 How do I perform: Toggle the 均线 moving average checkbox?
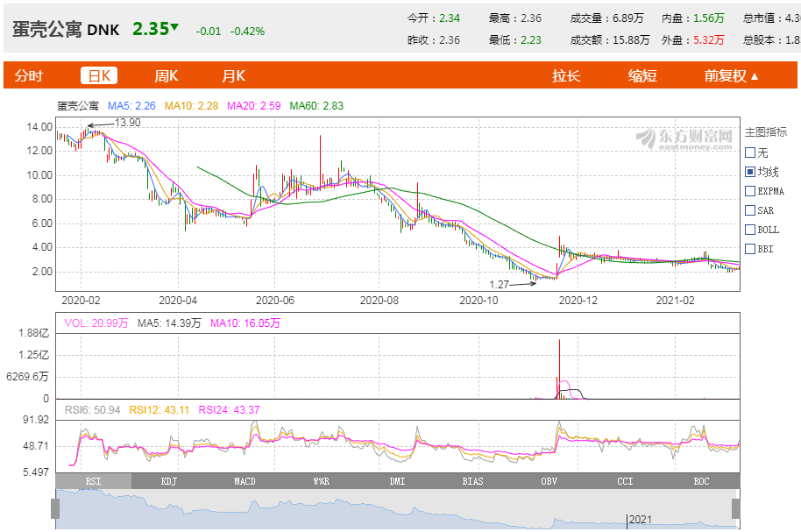click(x=750, y=172)
